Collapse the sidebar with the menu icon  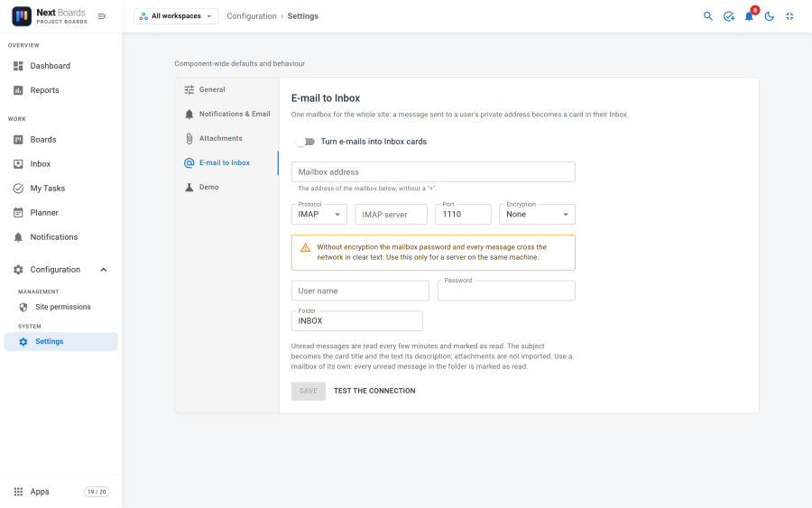coord(102,16)
